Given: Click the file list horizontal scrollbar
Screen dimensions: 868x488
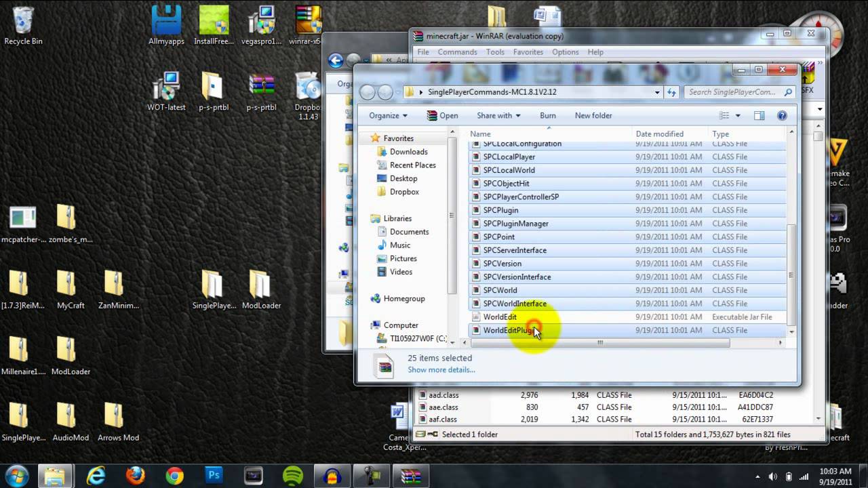Looking at the screenshot, I should tap(599, 343).
